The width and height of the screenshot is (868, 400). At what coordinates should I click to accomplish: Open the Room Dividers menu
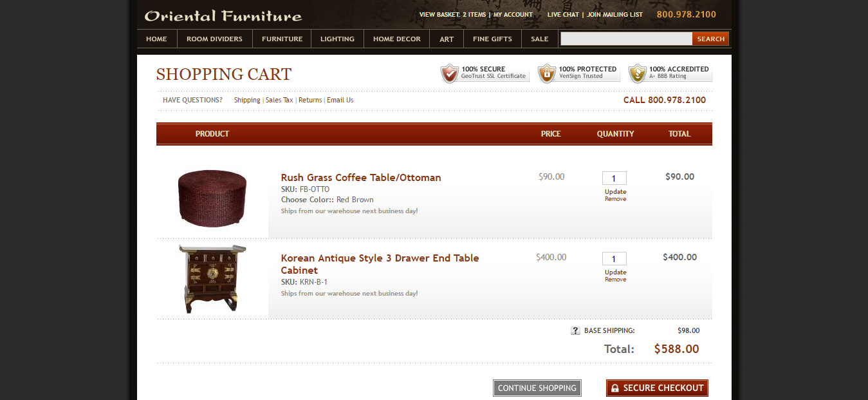[x=214, y=39]
